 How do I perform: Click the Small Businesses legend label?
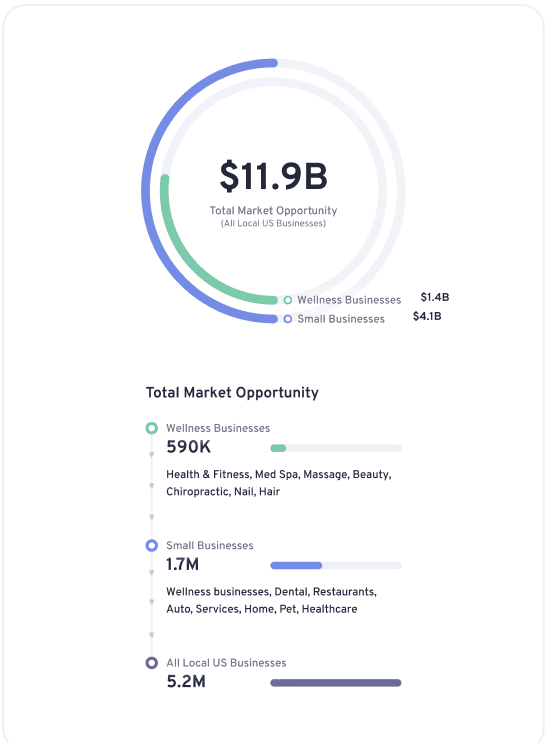341,319
